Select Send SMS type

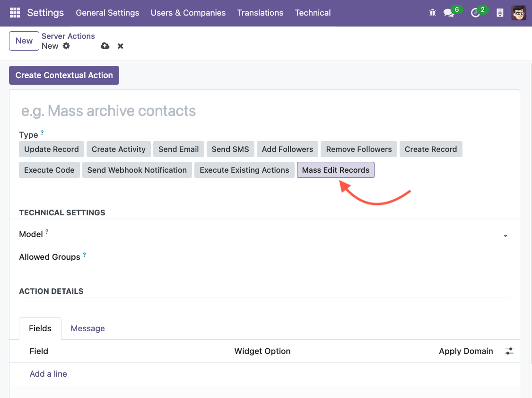pos(230,149)
